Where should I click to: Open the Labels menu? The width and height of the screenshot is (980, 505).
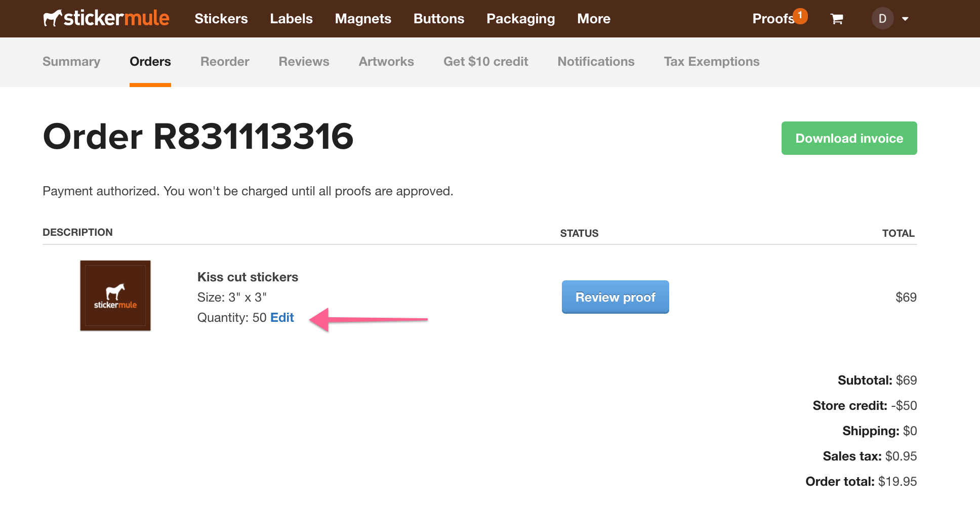(291, 19)
